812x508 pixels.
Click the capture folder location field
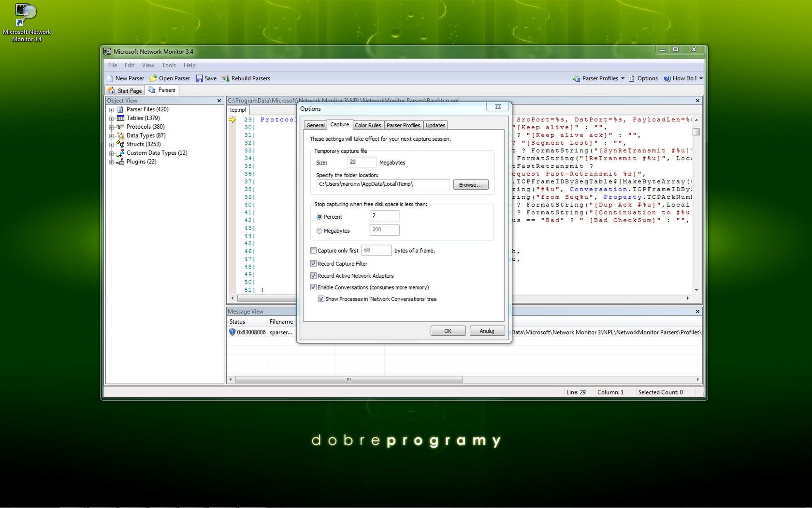[x=383, y=184]
